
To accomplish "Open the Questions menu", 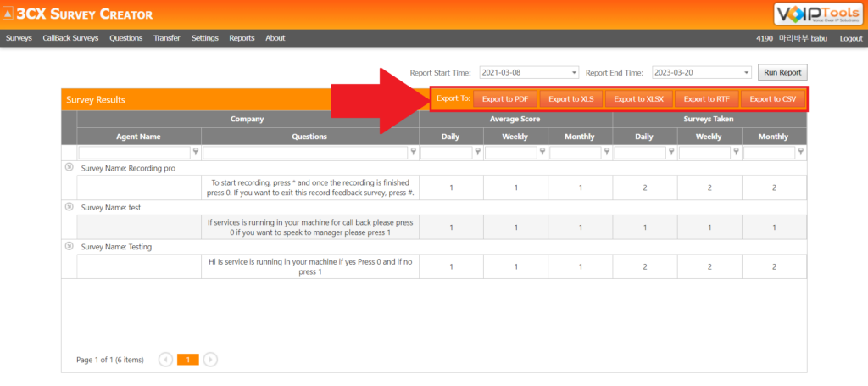I will point(125,38).
